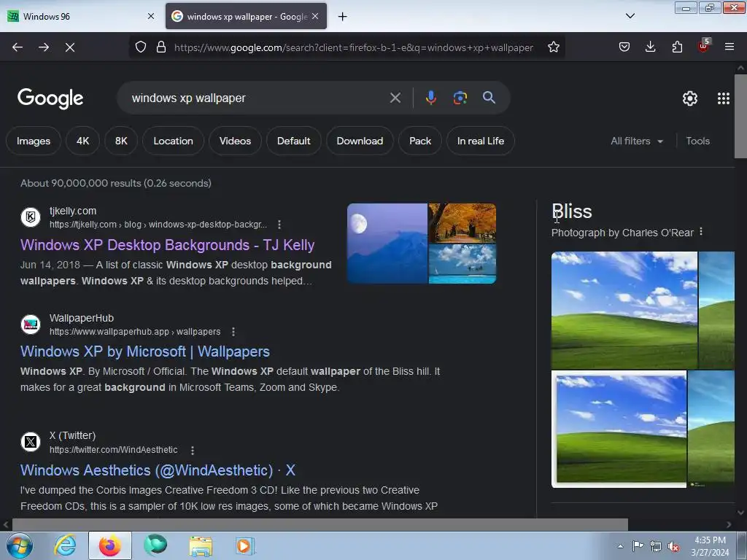
Task: Close the Windows 96 tab
Action: pos(151,16)
